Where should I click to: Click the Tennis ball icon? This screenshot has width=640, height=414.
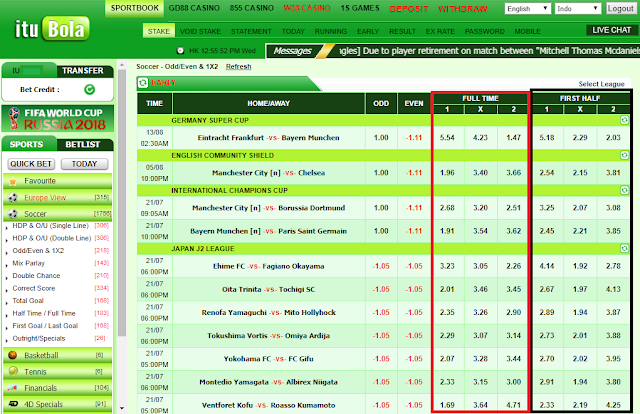click(x=13, y=371)
